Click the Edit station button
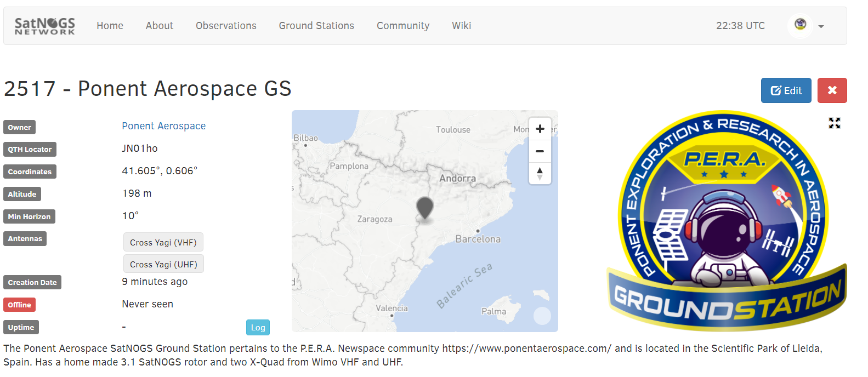The width and height of the screenshot is (868, 377). 786,90
